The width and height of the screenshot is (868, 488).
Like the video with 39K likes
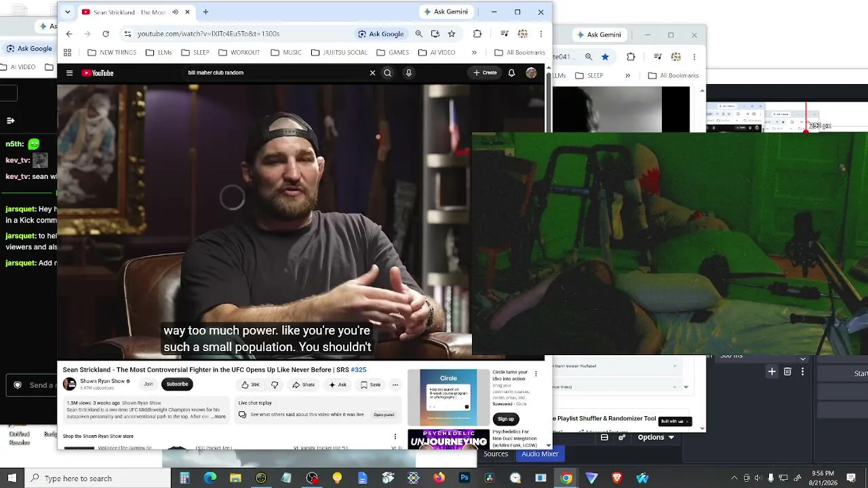pyautogui.click(x=250, y=384)
